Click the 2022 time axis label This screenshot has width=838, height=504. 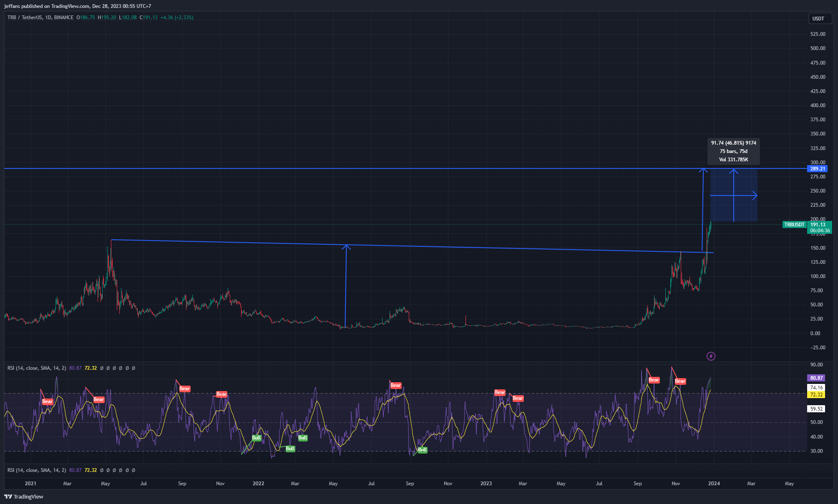258,484
